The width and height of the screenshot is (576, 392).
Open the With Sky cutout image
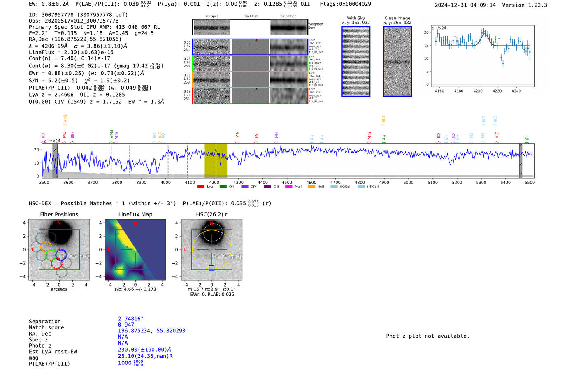[356, 62]
